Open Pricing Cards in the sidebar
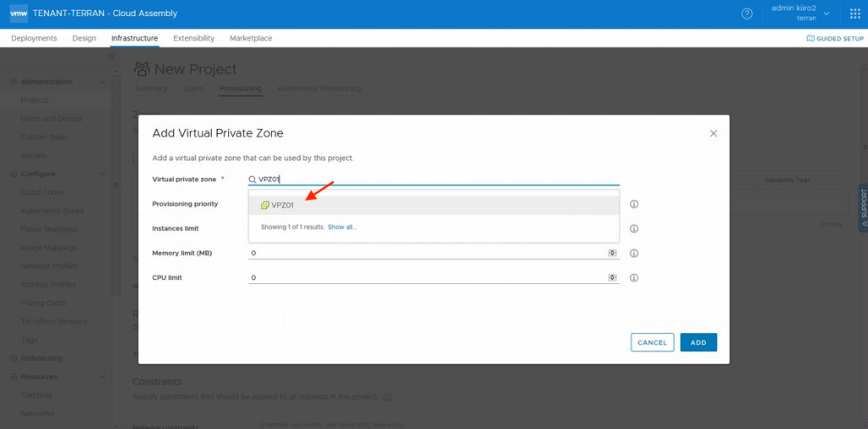Viewport: 868px width, 429px height. coord(43,303)
